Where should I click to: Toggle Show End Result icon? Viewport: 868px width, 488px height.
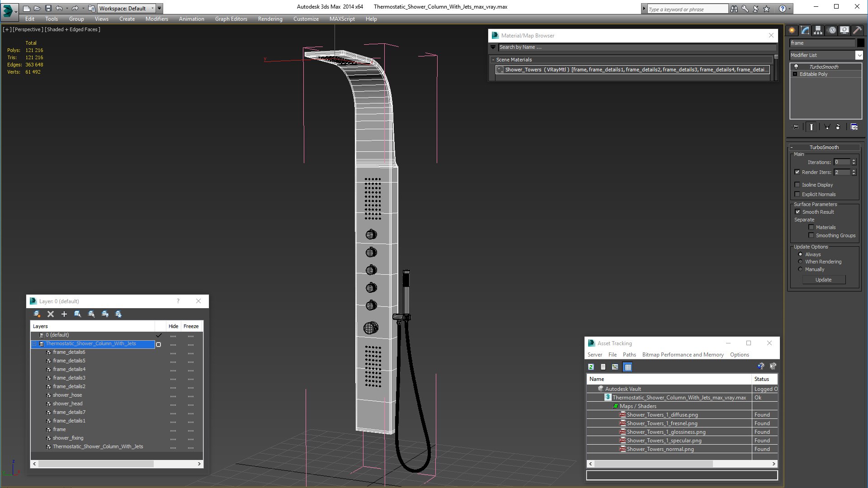click(811, 127)
